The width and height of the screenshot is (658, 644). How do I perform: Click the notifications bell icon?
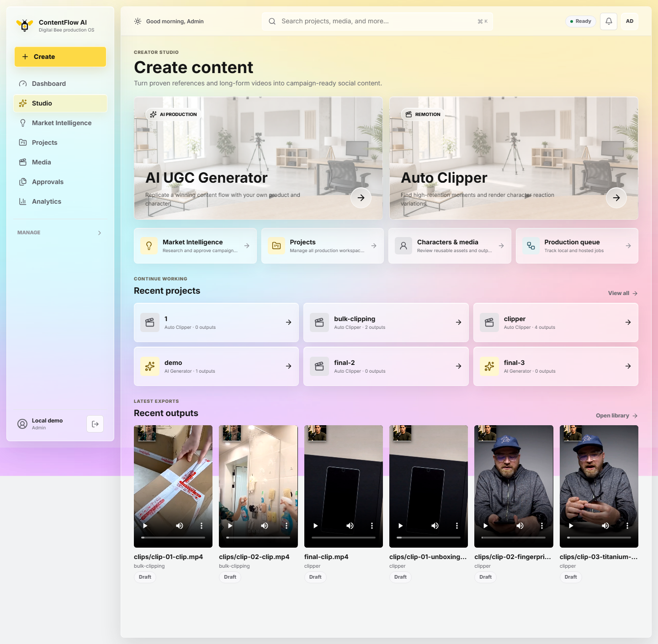point(609,21)
